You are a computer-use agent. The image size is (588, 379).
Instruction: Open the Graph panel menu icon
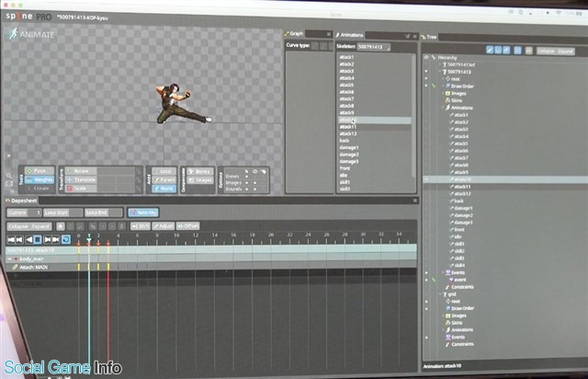point(329,34)
